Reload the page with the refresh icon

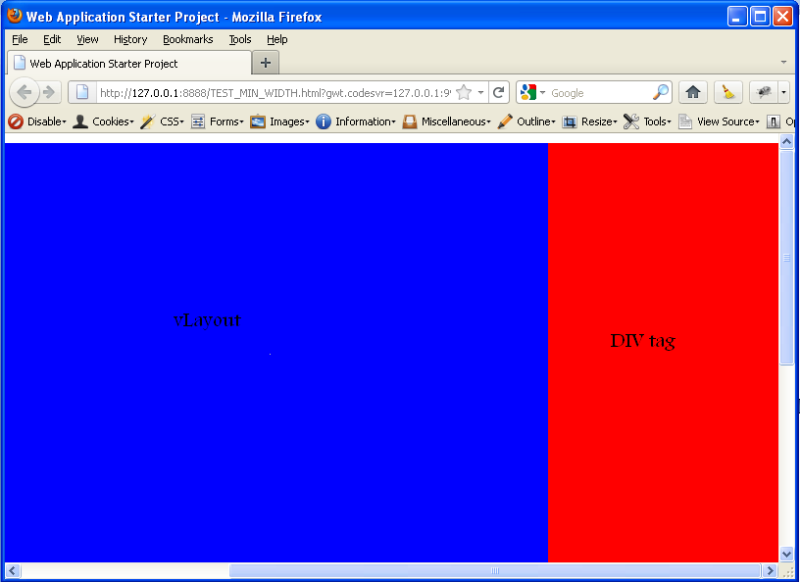[498, 92]
